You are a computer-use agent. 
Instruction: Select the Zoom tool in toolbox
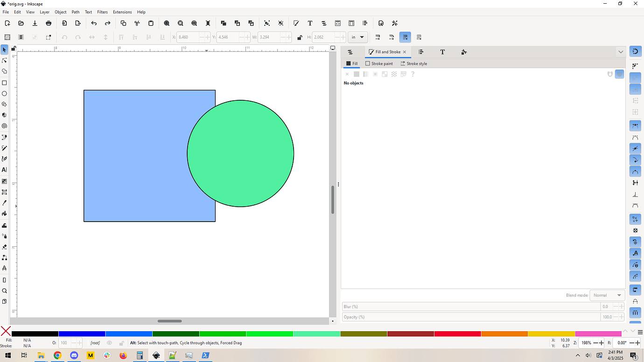[x=5, y=291]
